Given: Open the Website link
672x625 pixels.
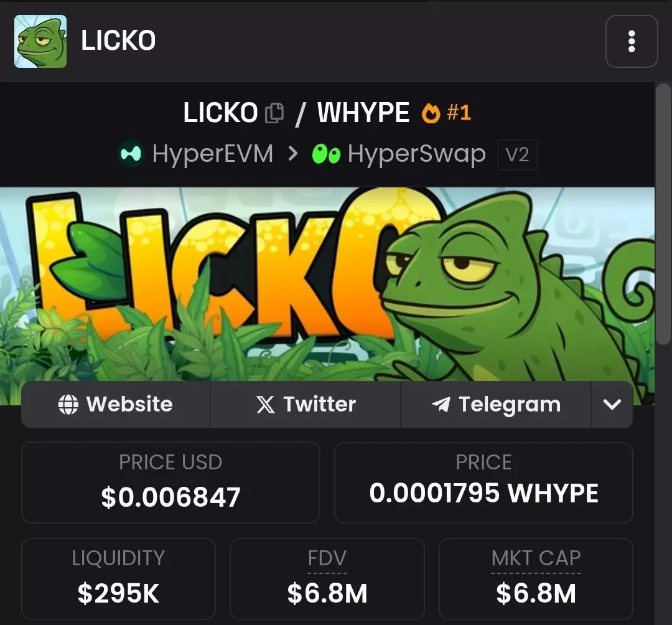Looking at the screenshot, I should coord(116,404).
